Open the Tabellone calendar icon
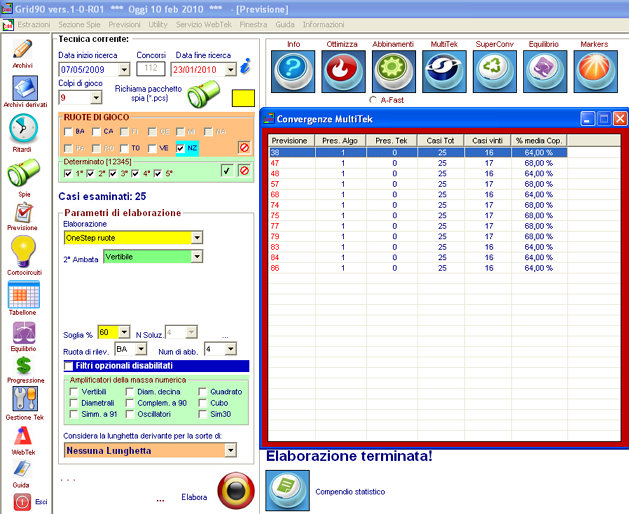This screenshot has height=514, width=629. click(x=24, y=294)
